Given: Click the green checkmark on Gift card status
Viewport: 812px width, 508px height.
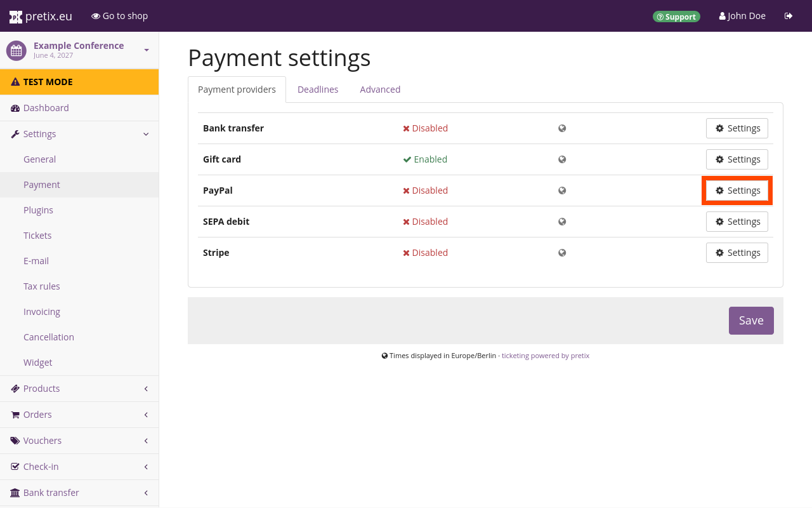Looking at the screenshot, I should point(407,159).
